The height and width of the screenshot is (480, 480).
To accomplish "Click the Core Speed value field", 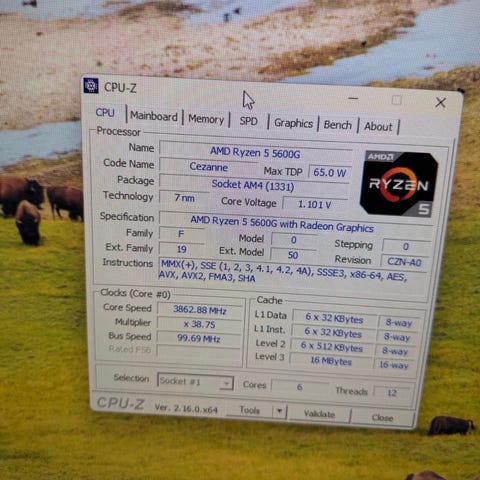I will pos(200,310).
